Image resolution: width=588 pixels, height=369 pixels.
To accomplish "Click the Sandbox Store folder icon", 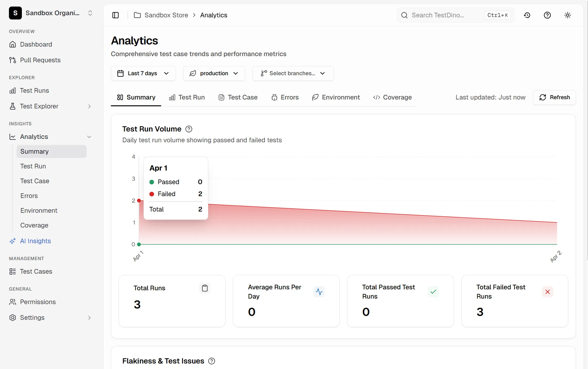I will [x=137, y=15].
